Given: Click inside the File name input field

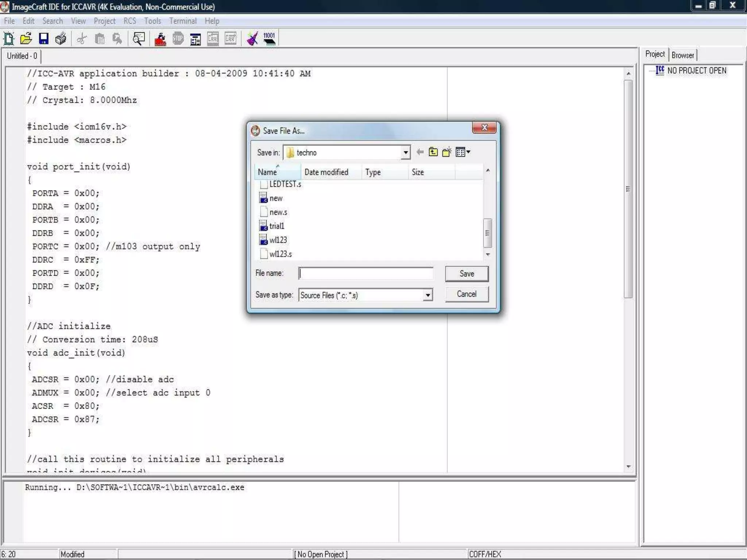Looking at the screenshot, I should pos(366,273).
